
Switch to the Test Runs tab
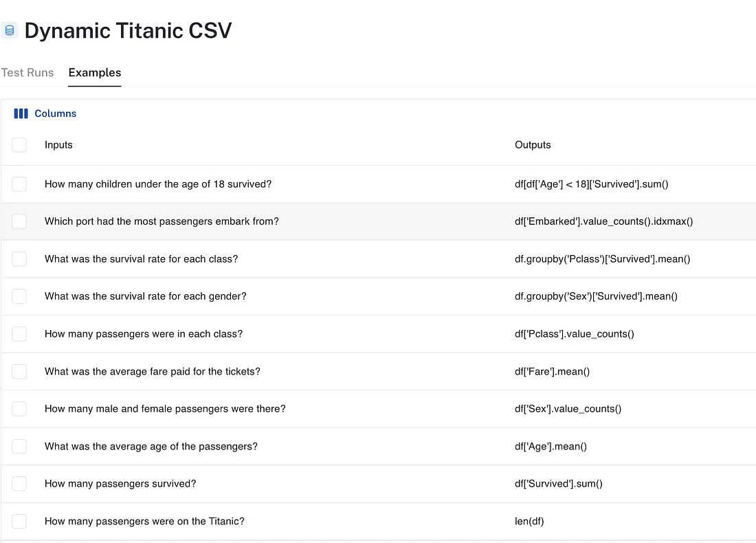(27, 72)
